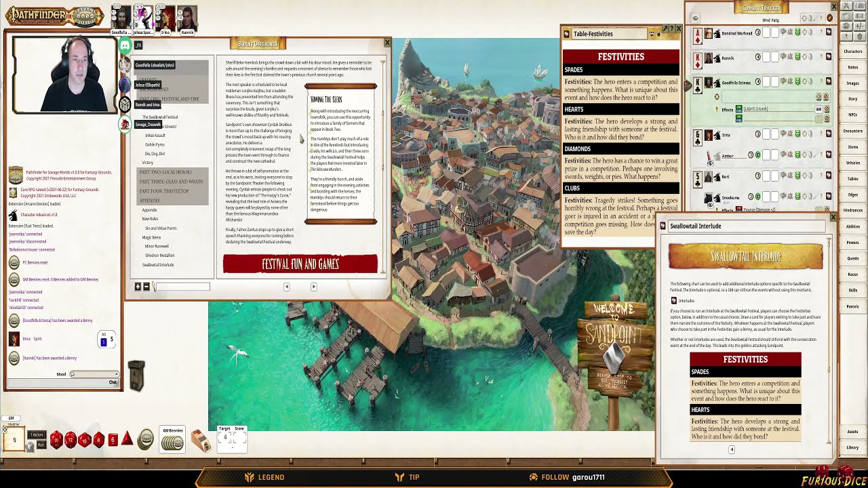
Task: Select Sin and Virtue Points index entry
Action: pyautogui.click(x=161, y=228)
